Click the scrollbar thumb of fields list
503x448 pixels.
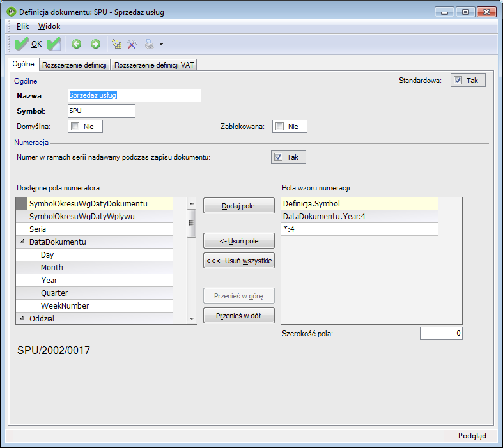(192, 223)
